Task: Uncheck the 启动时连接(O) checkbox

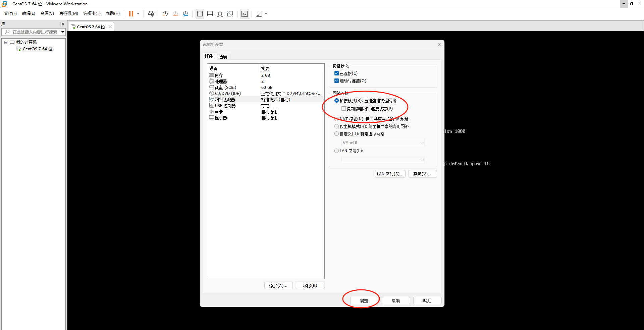Action: [336, 81]
